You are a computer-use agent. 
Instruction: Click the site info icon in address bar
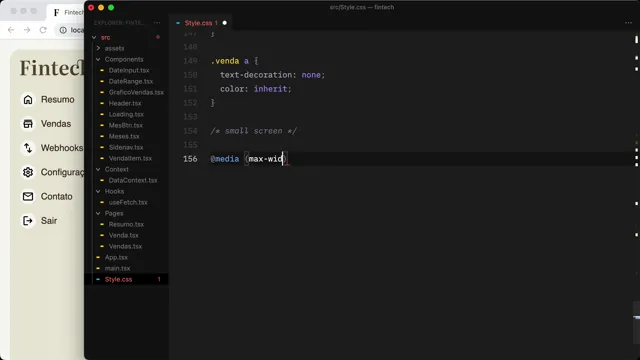pos(63,30)
